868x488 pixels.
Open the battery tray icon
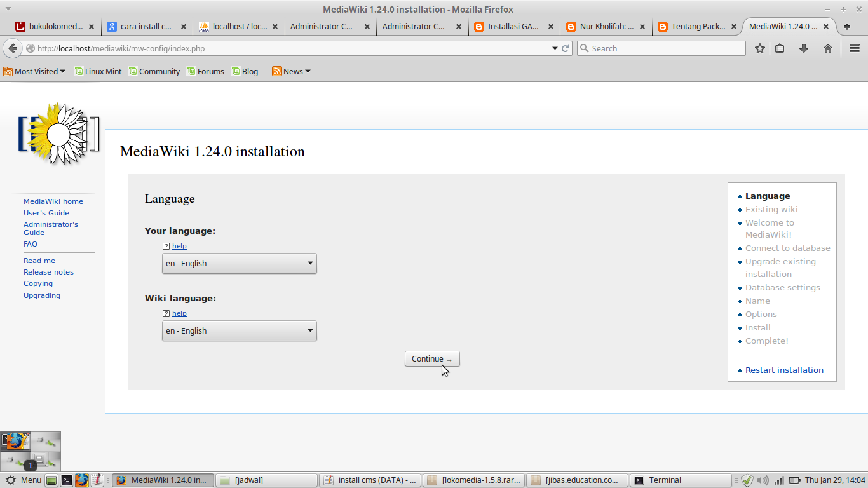point(794,480)
